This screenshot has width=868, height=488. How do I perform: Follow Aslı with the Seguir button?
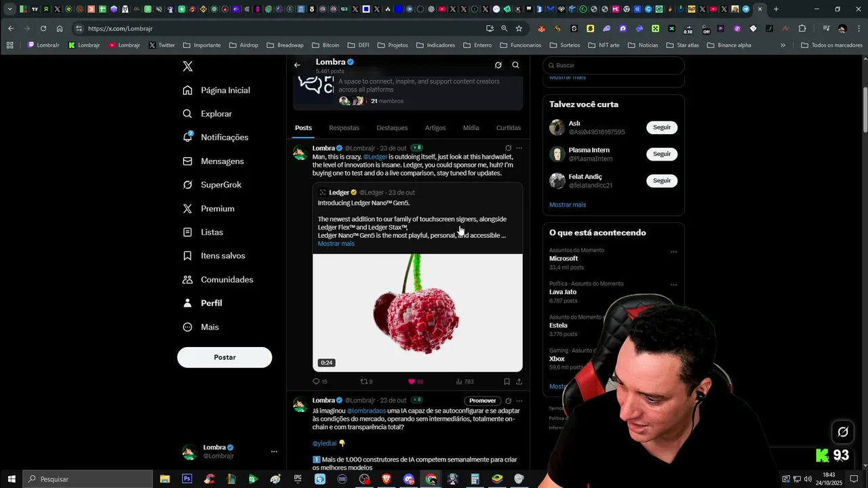tap(662, 127)
